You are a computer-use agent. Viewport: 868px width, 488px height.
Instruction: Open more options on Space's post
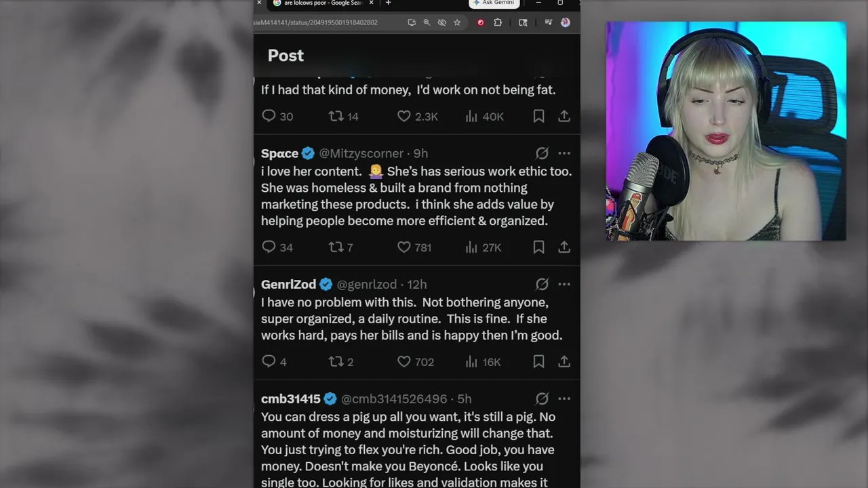[x=564, y=153]
